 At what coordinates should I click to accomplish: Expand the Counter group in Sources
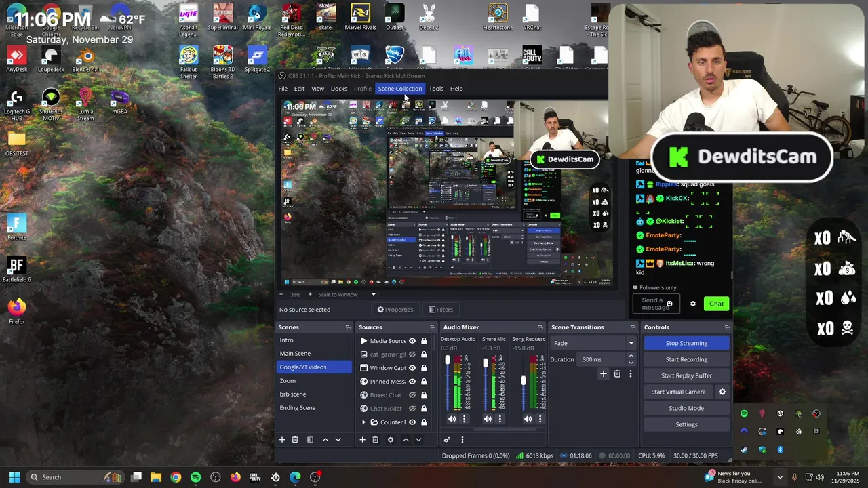(x=363, y=422)
